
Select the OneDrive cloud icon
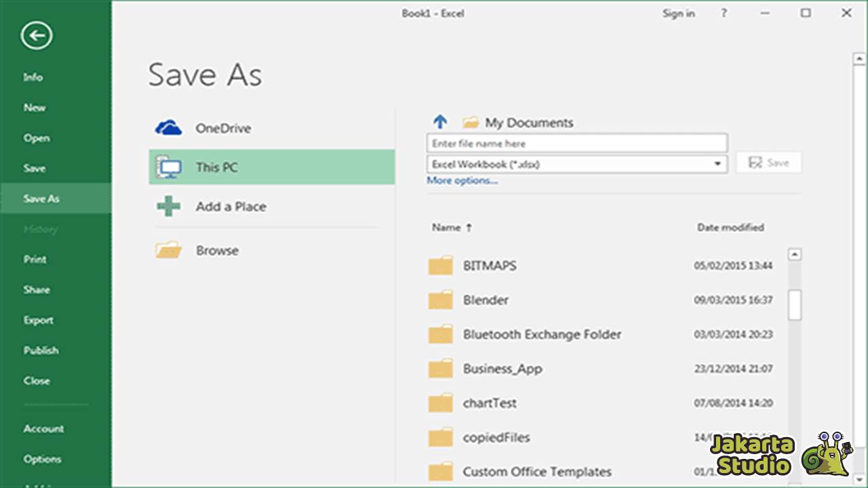pyautogui.click(x=169, y=126)
